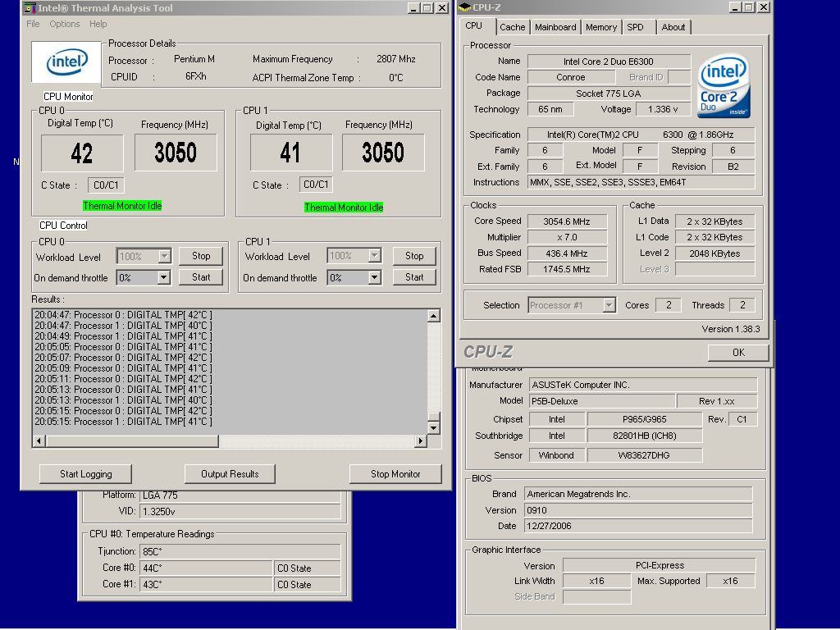Click the Intel Core 2 Duo logo in CPU-Z
This screenshot has height=630, width=840.
click(x=724, y=87)
